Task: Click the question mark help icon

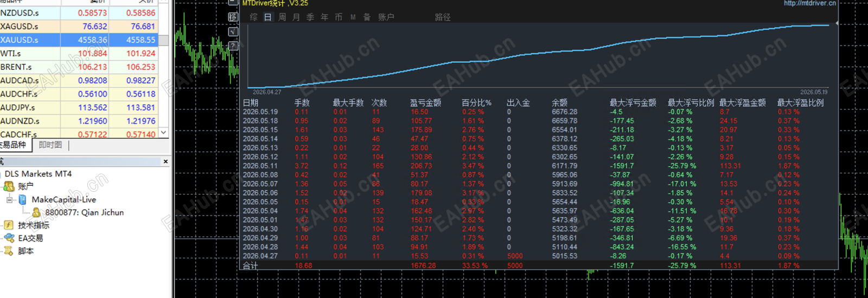Action: [x=233, y=46]
